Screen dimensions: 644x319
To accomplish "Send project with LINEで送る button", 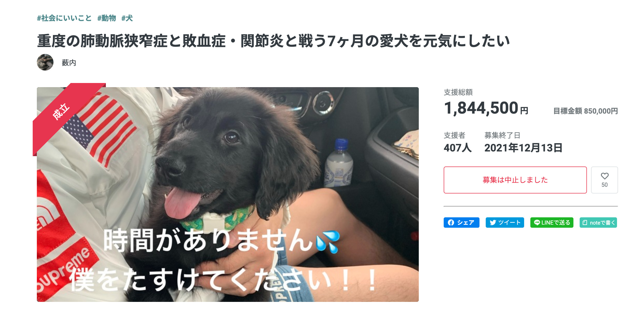I will (x=552, y=223).
